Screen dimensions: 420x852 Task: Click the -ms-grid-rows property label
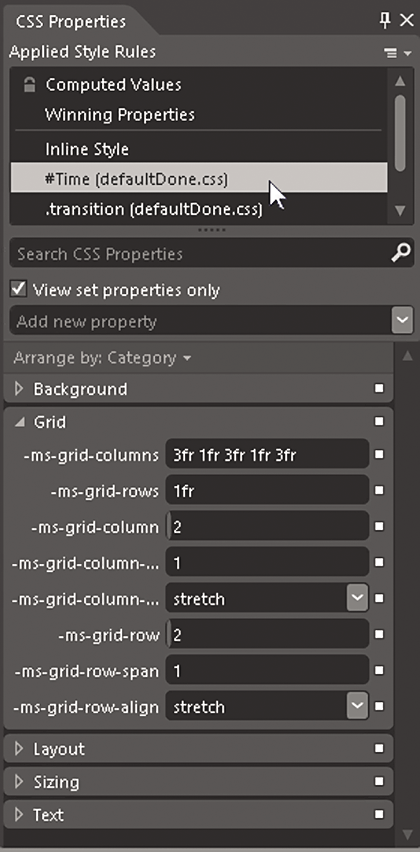tap(104, 491)
